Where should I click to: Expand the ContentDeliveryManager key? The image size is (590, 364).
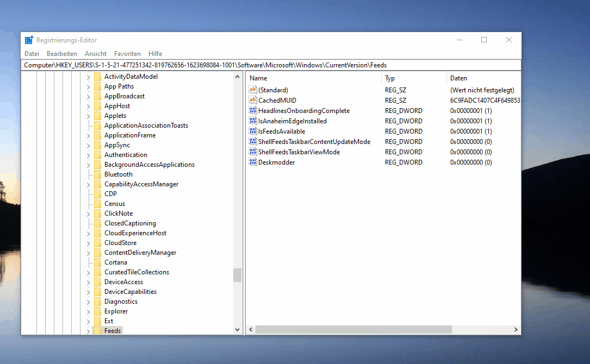(89, 253)
